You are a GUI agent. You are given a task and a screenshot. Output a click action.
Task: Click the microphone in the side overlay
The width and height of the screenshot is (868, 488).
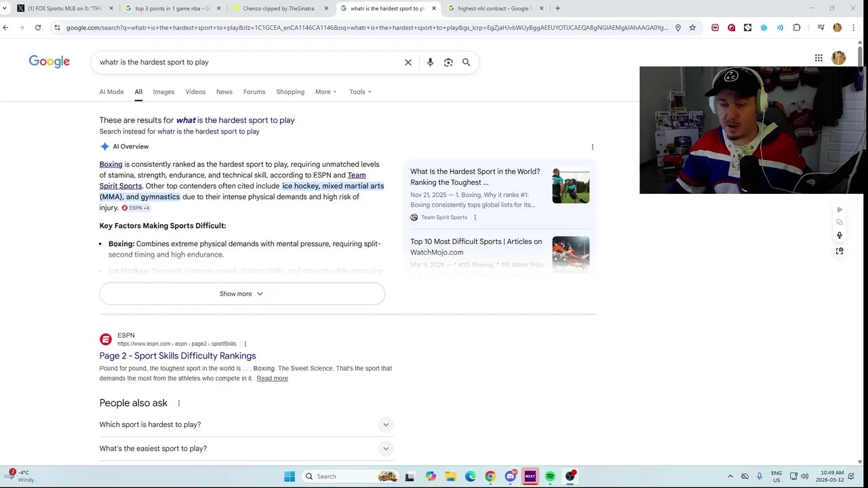tap(840, 235)
